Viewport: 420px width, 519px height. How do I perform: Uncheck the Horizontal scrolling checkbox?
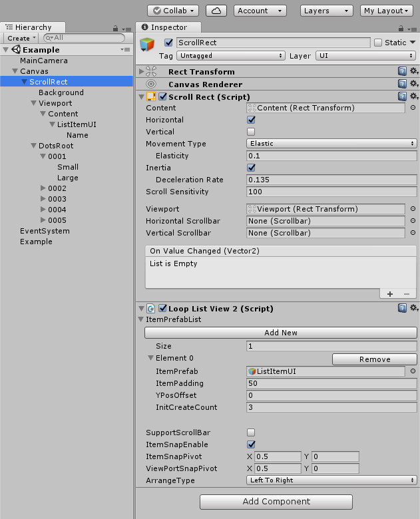pyautogui.click(x=251, y=120)
